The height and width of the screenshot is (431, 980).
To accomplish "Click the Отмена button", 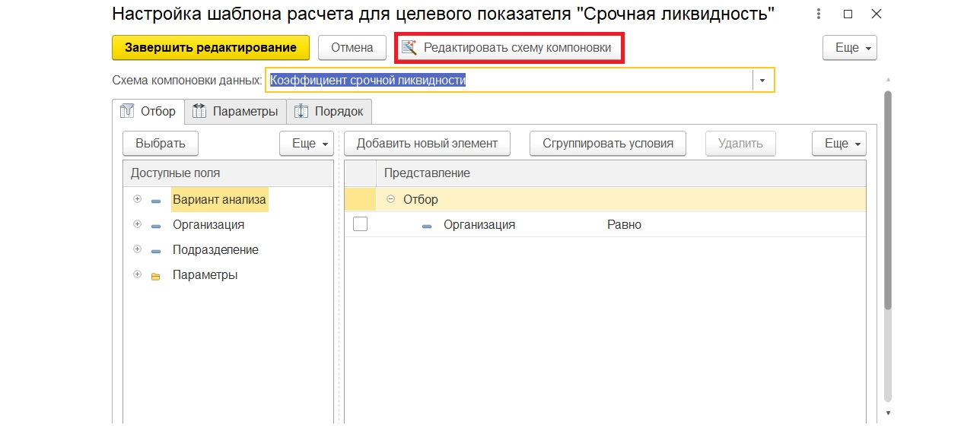I will [352, 48].
